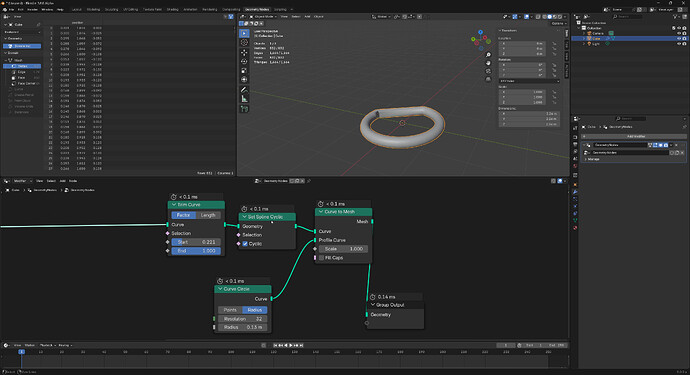Open the Render menu
690x375 pixels.
33,9
